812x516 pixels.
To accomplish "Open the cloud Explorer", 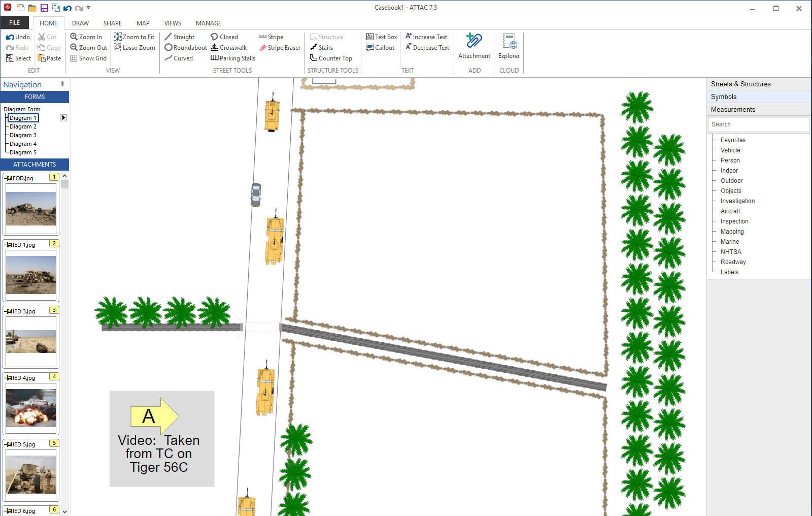I will click(x=509, y=46).
